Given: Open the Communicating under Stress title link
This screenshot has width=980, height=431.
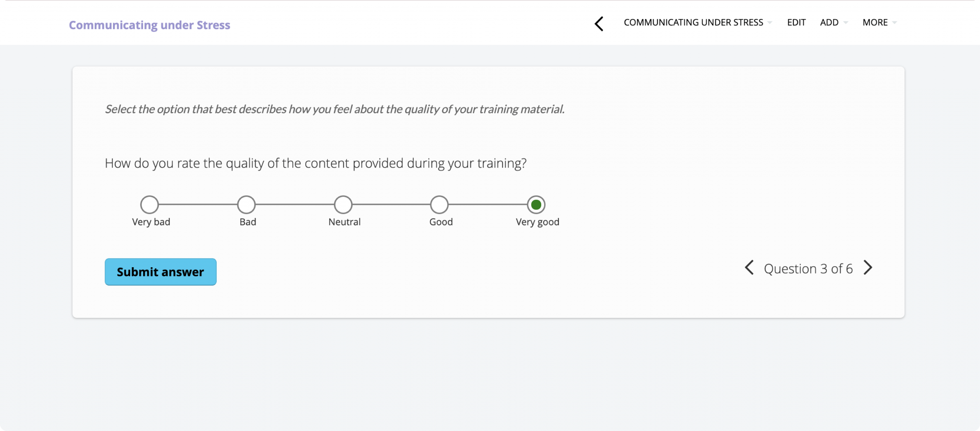Looking at the screenshot, I should pyautogui.click(x=149, y=25).
